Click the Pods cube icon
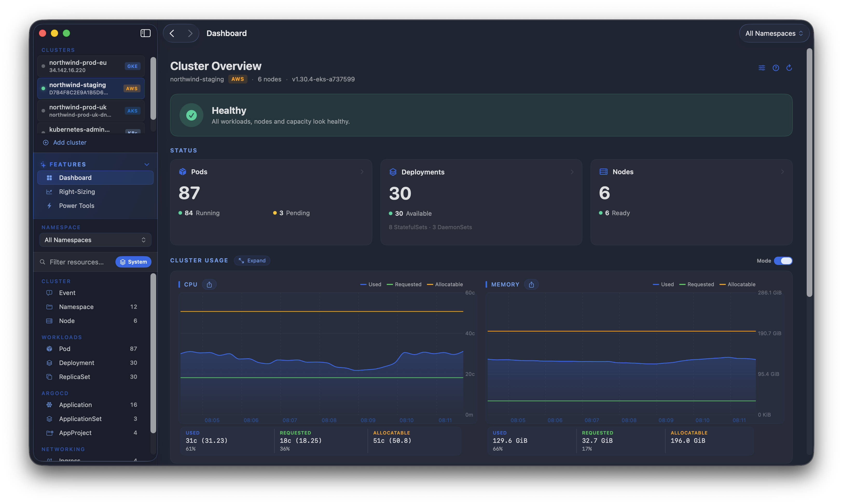Image resolution: width=843 pixels, height=504 pixels. click(x=182, y=172)
